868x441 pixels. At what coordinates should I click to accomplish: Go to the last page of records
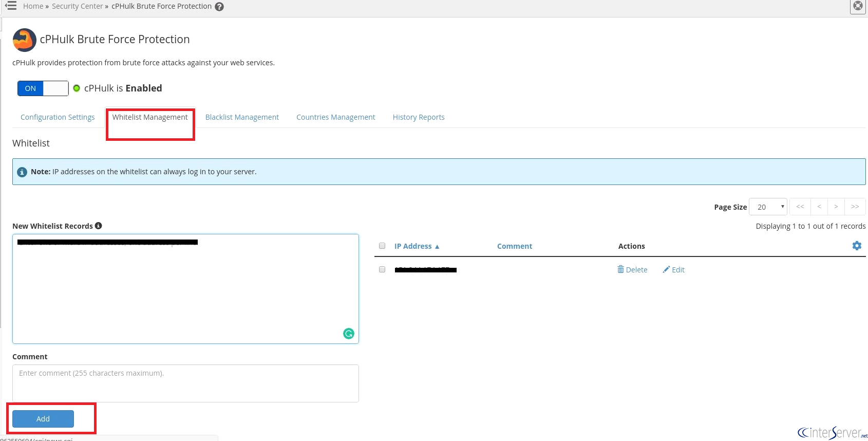tap(855, 207)
